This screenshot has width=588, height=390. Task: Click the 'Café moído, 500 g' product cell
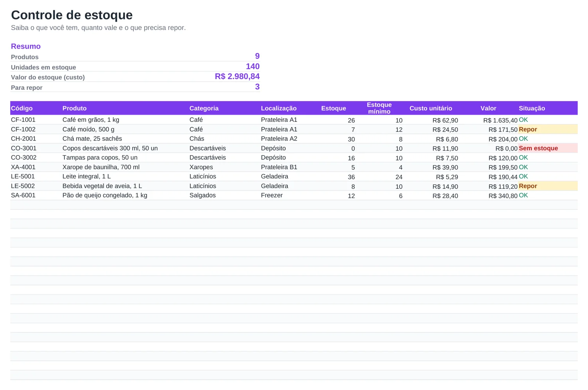(88, 130)
